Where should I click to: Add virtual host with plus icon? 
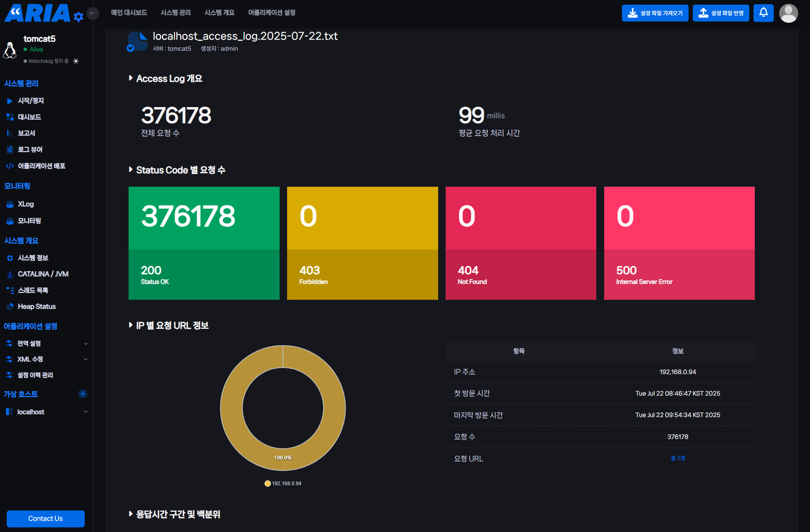[x=83, y=394]
